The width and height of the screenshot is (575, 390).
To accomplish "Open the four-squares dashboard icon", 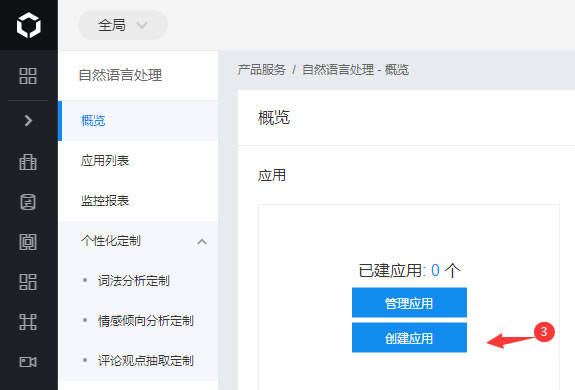I will tap(28, 76).
